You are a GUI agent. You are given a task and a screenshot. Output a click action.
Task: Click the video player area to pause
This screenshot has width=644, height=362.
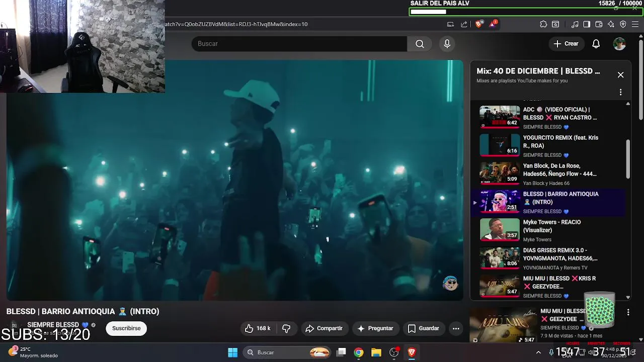234,180
